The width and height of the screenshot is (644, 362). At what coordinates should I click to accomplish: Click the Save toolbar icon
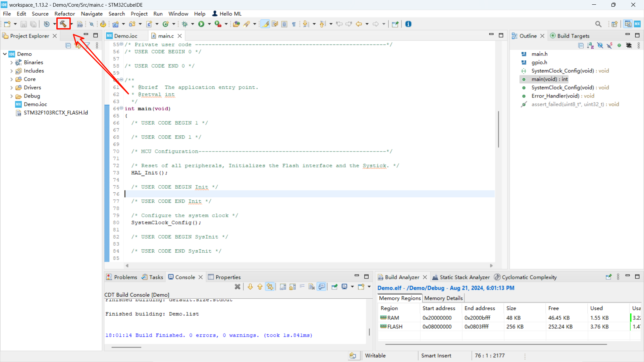point(23,24)
